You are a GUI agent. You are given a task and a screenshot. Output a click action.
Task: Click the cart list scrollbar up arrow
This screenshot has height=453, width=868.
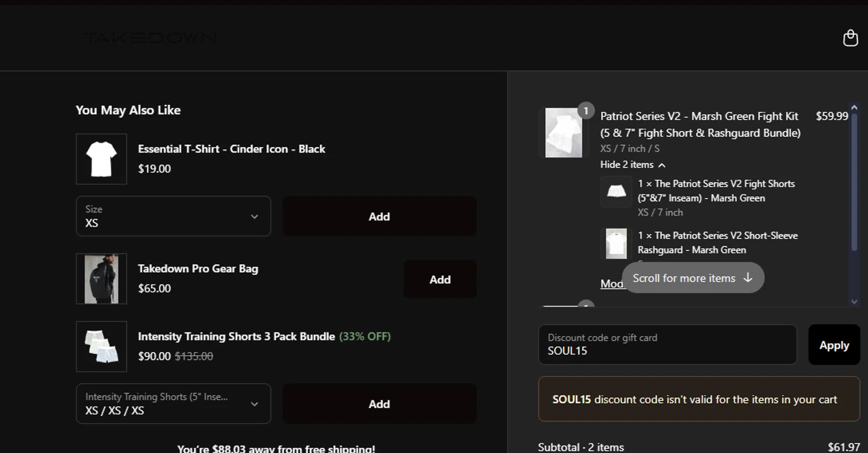pos(855,108)
